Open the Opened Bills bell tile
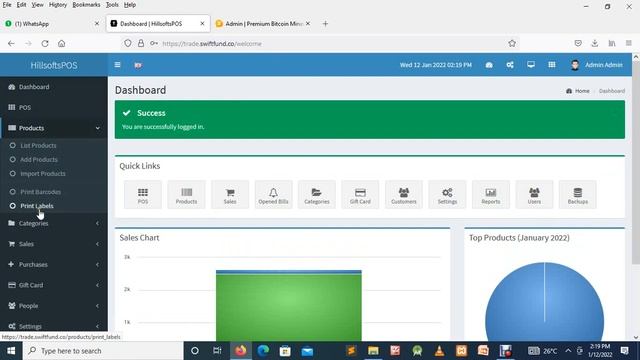This screenshot has width=640, height=360. [x=273, y=195]
